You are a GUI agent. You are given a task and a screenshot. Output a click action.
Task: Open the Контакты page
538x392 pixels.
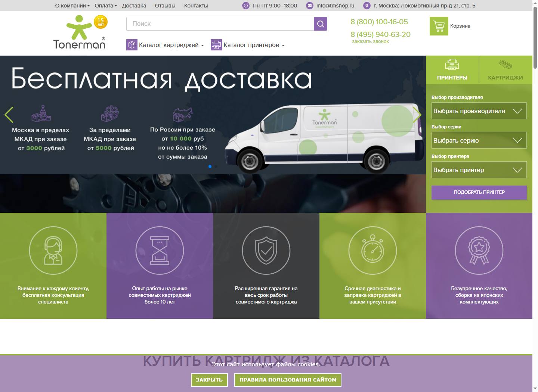point(196,6)
